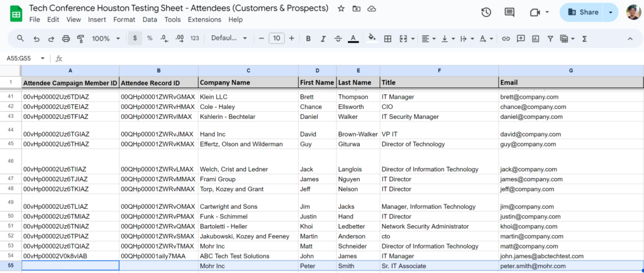Open the Share options arrow
Screen dimensions: 644x273
(x=611, y=13)
